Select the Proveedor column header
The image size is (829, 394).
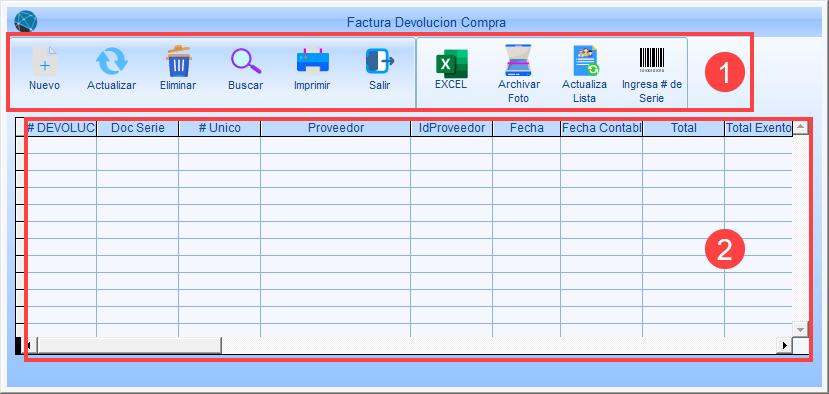click(x=335, y=128)
